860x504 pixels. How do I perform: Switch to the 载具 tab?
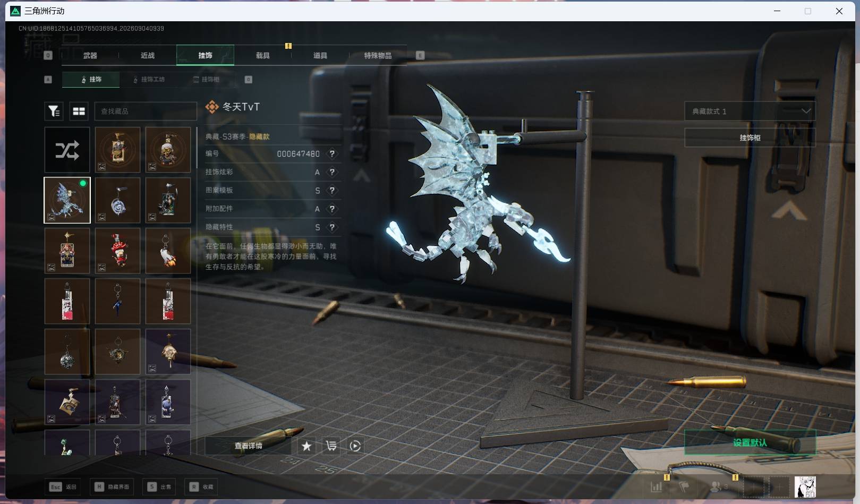[x=262, y=55]
